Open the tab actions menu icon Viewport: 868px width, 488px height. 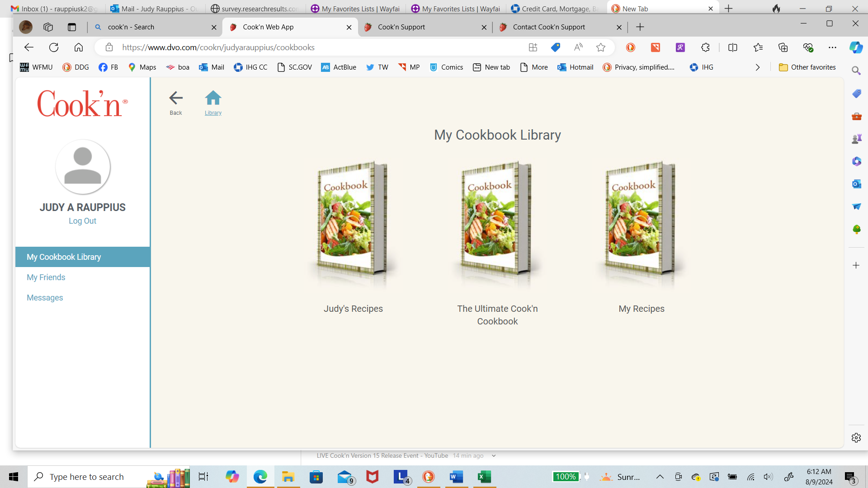pyautogui.click(x=72, y=27)
